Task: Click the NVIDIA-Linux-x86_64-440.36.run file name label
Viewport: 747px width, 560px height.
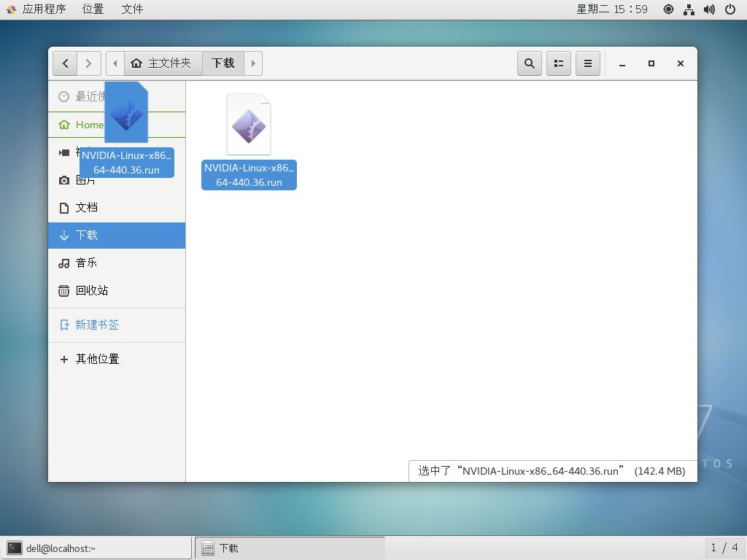Action: click(x=249, y=175)
